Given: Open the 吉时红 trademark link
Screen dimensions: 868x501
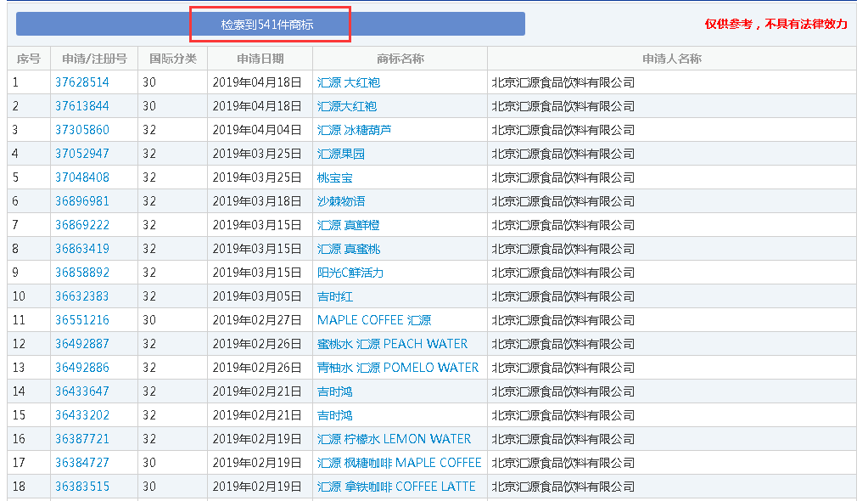Looking at the screenshot, I should click(335, 296).
